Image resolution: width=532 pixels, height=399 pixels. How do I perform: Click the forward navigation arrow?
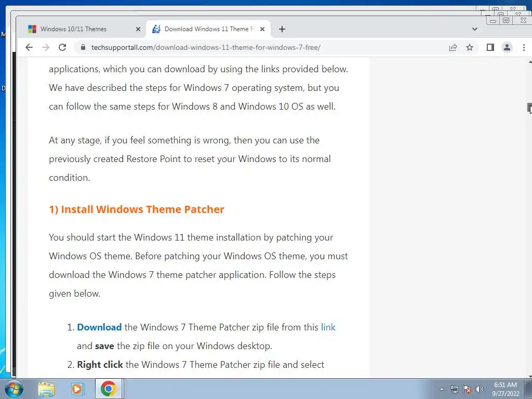46,47
